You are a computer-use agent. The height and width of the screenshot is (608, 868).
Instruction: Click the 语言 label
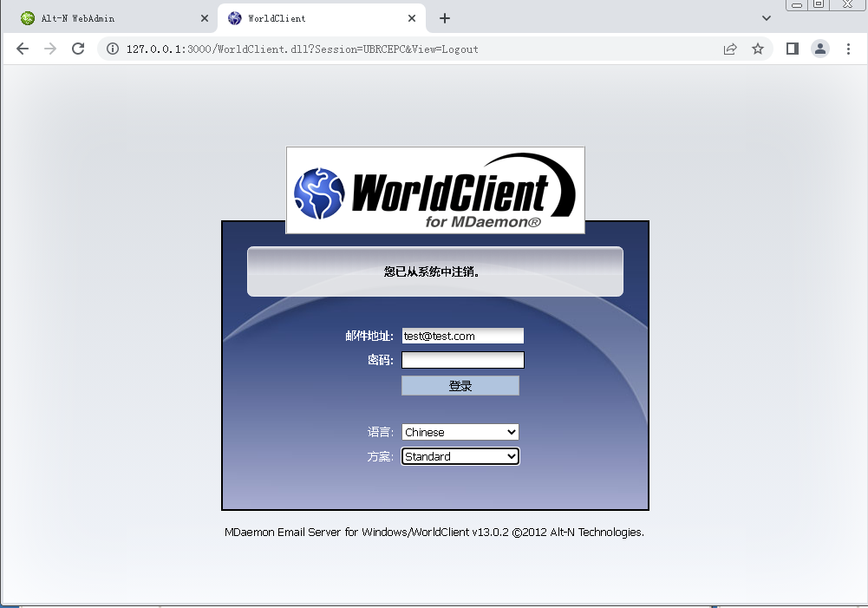point(381,432)
